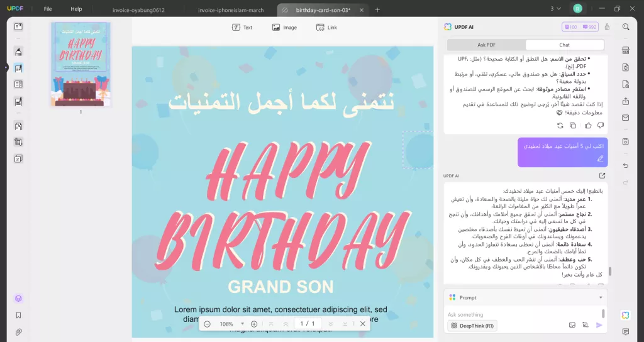Capture a screenshot for the AI prompt
Viewport: 644px width, 342px height.
(586, 325)
